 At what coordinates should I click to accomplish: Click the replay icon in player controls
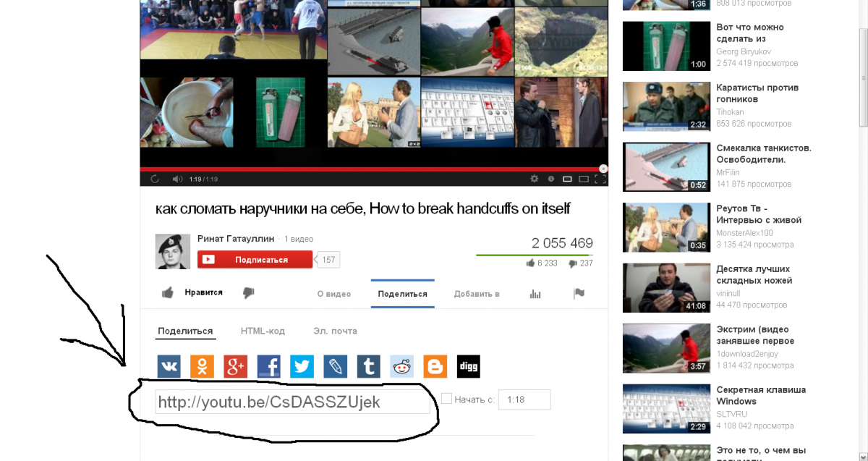(154, 179)
